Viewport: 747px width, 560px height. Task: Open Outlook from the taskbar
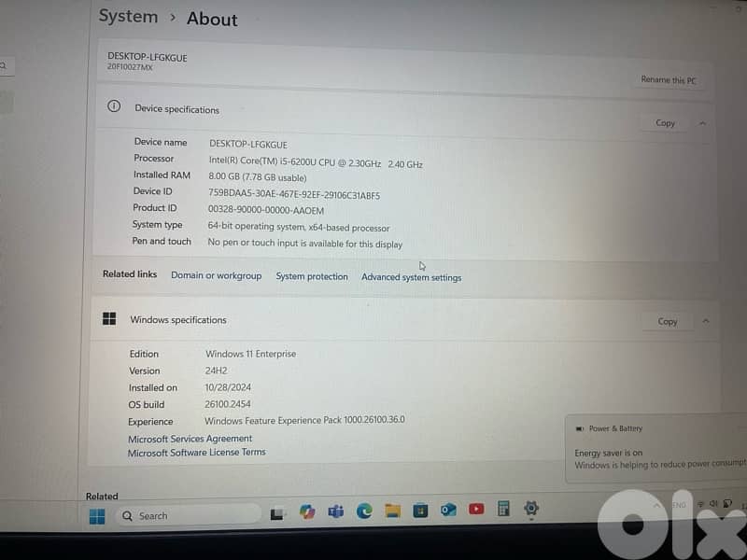pyautogui.click(x=446, y=511)
